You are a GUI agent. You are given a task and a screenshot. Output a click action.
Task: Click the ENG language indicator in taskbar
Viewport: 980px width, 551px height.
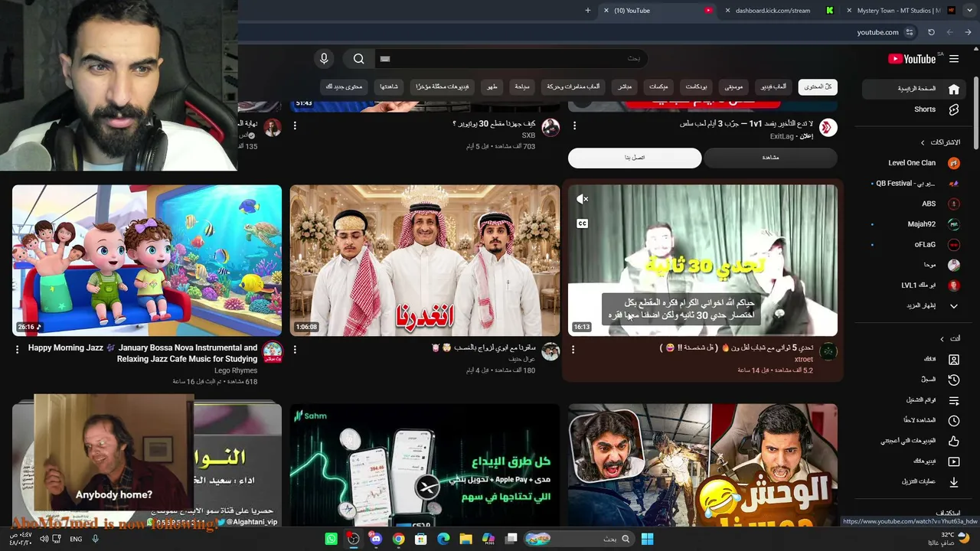(76, 539)
